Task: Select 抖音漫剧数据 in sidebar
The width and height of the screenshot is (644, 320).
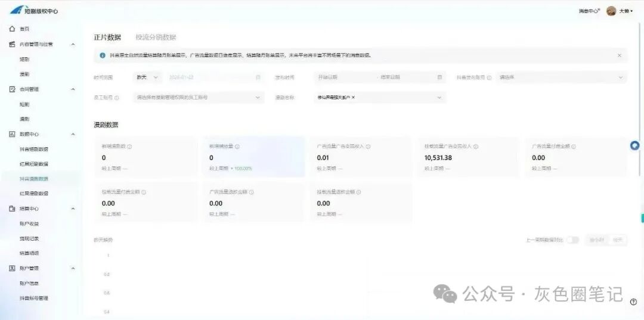Action: coord(34,179)
